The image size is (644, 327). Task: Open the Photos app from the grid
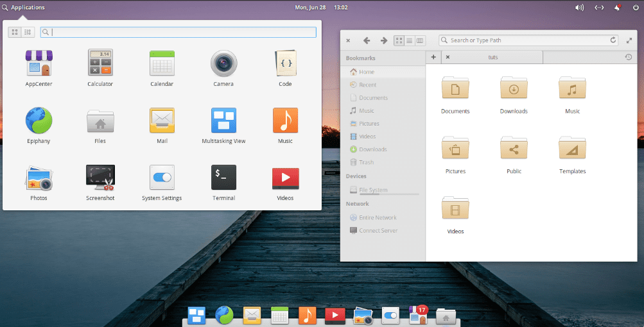[x=39, y=183]
